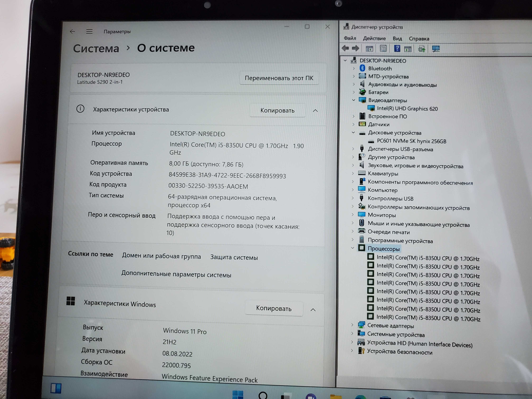Select Компьютер tree item
Viewport: 532px width, 399px height.
383,190
